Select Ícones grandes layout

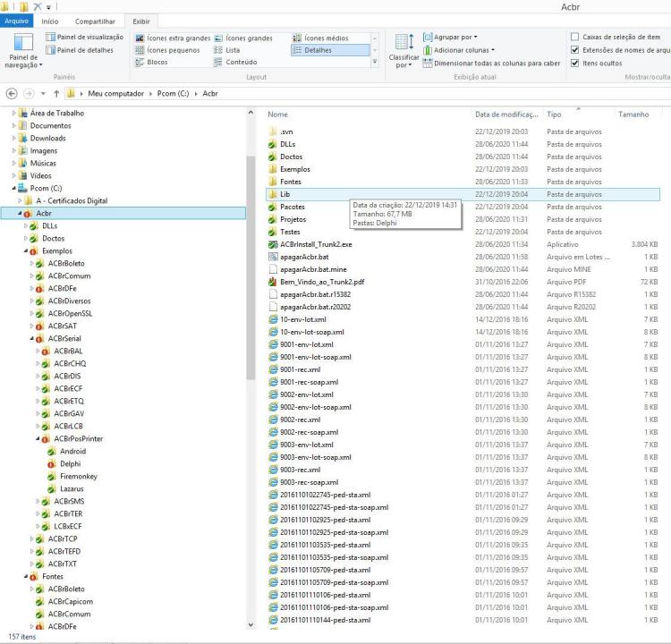(x=243, y=38)
